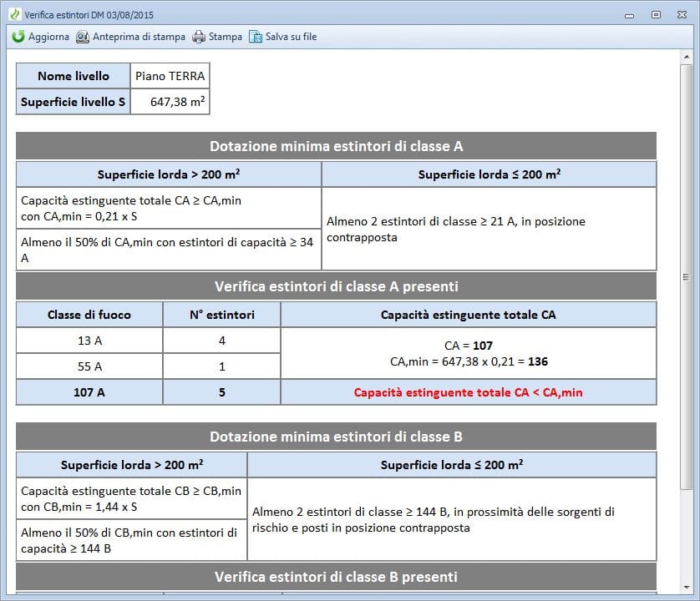This screenshot has height=601, width=700.
Task: Click the red CA < CA,min warning text
Action: [468, 392]
